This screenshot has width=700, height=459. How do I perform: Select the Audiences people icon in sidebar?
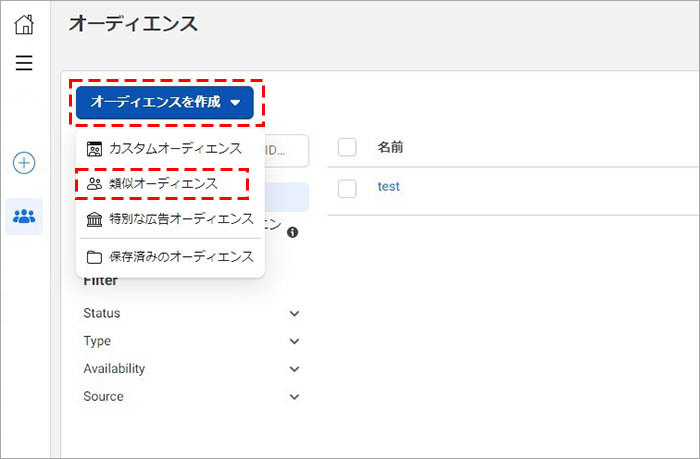24,216
